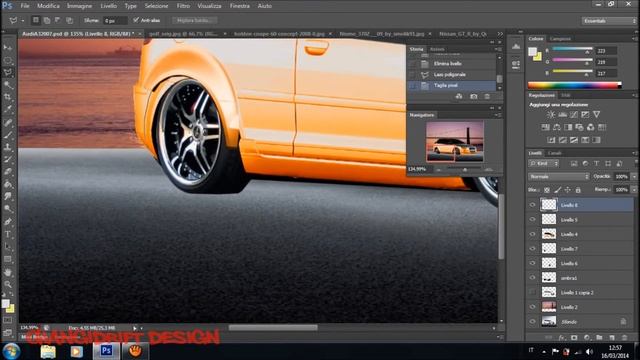The image size is (640, 360).
Task: Hide the Livello 8 layer
Action: (533, 205)
